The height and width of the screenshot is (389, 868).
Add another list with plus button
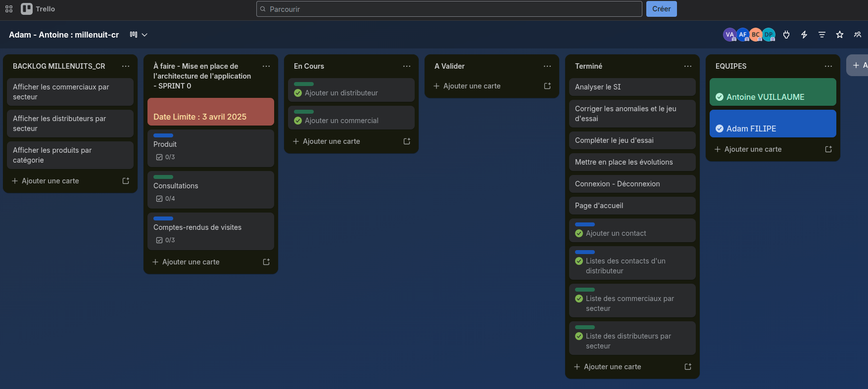(858, 65)
